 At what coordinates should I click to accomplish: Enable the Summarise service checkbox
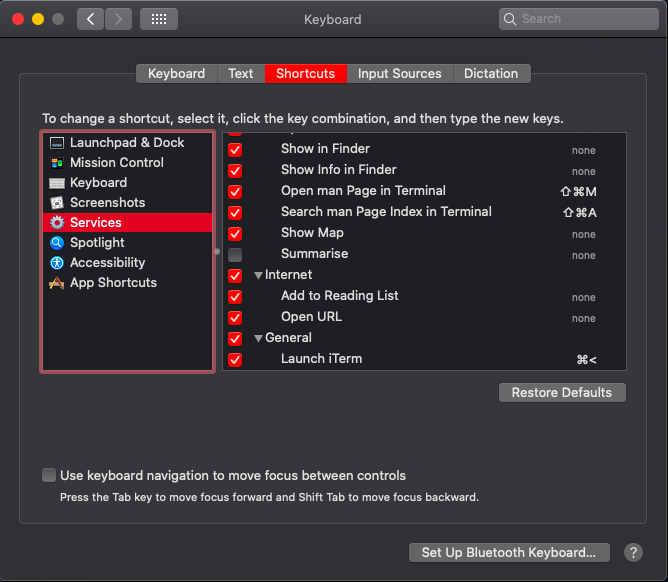(x=235, y=255)
